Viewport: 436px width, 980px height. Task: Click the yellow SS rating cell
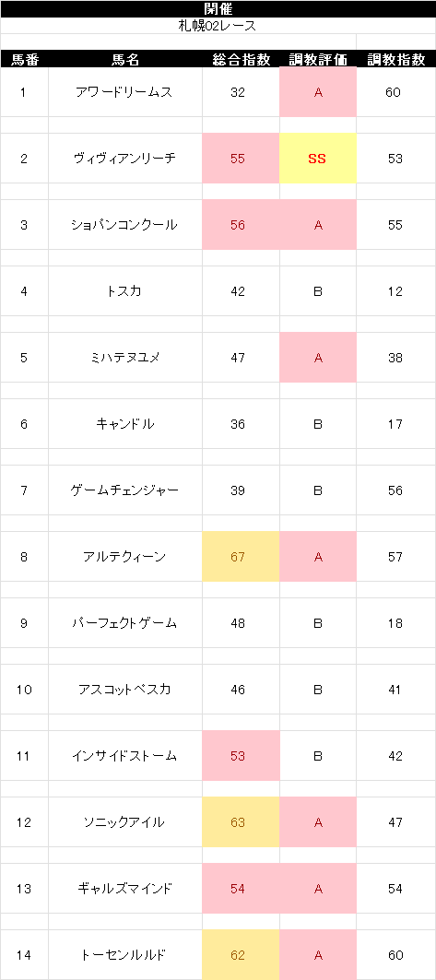click(318, 159)
